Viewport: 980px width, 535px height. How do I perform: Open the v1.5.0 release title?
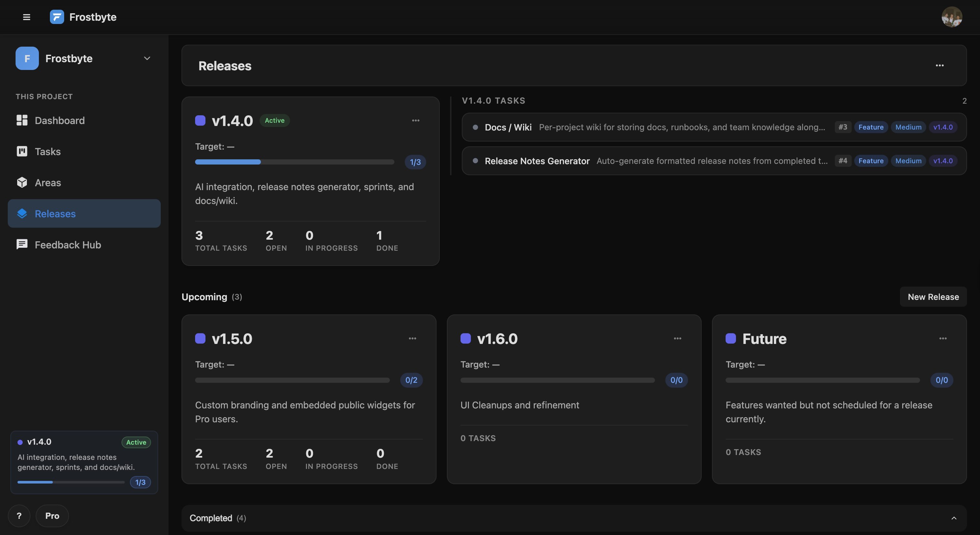232,338
